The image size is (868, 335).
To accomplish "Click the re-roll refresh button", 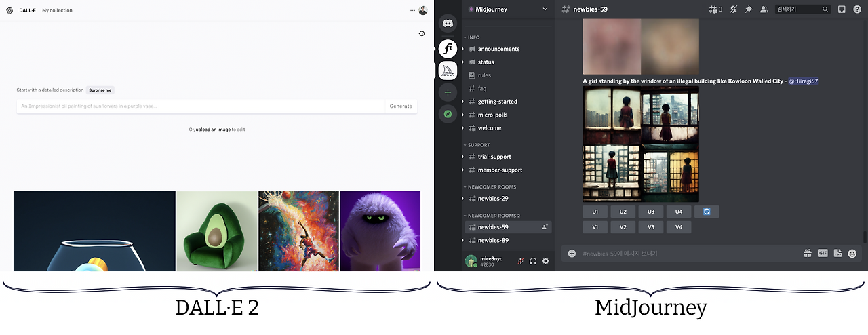I will pos(707,212).
